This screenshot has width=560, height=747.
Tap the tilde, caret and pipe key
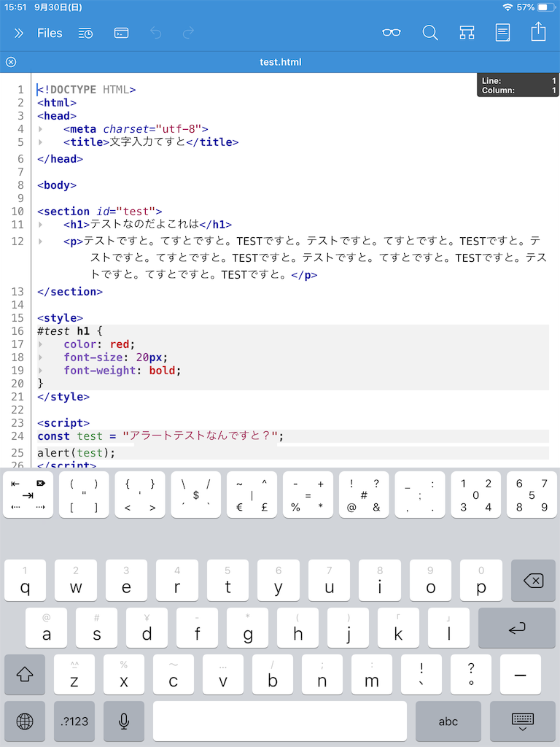coord(252,495)
